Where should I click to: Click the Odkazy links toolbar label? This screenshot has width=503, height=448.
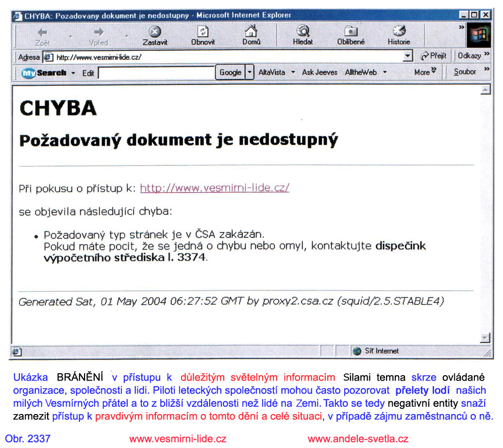[469, 56]
